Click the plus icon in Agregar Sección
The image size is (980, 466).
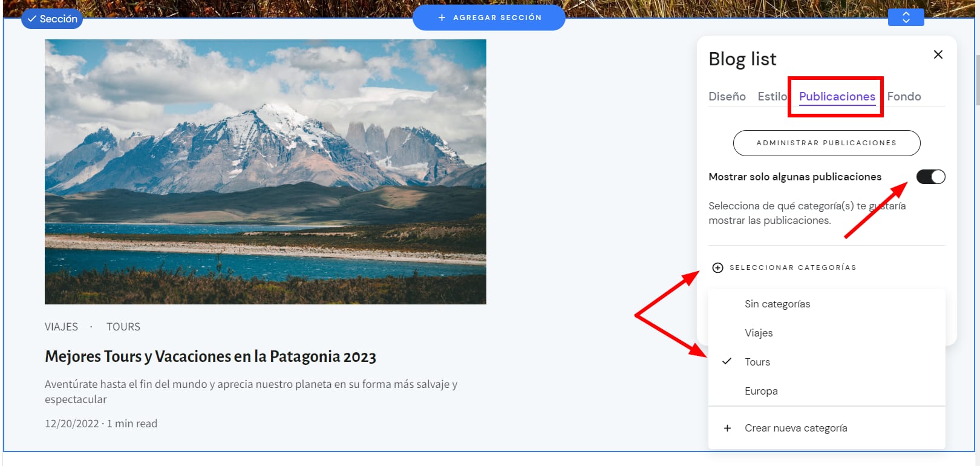click(442, 18)
